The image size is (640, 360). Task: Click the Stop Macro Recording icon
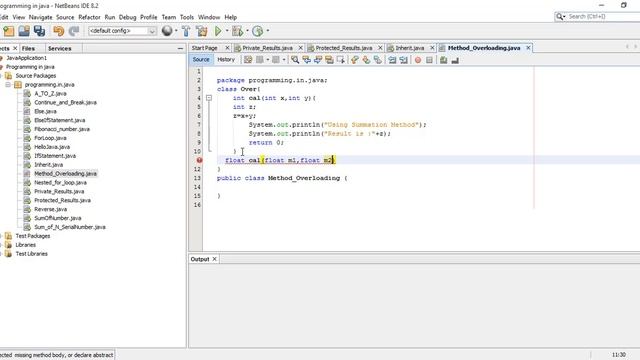click(429, 60)
